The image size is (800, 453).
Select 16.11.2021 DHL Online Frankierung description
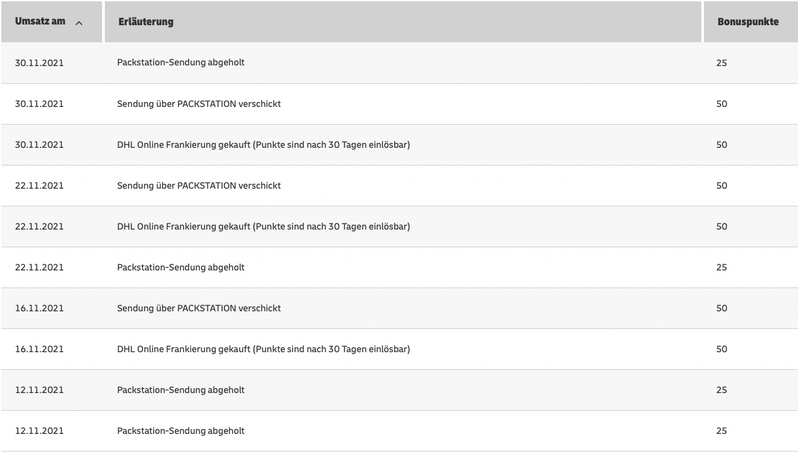(264, 349)
